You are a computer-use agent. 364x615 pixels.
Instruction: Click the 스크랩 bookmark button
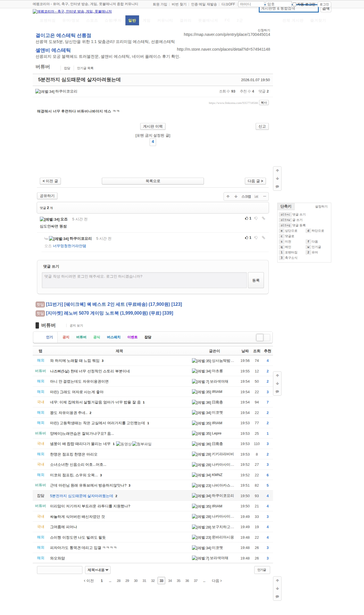click(x=246, y=196)
